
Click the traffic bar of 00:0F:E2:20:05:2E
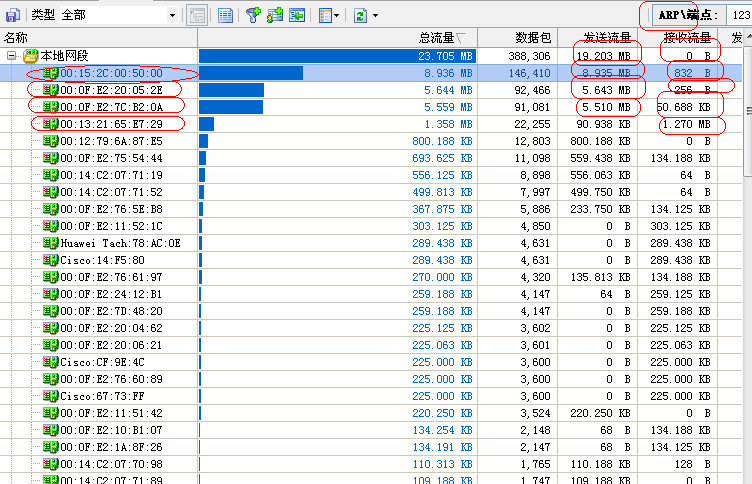coord(232,90)
